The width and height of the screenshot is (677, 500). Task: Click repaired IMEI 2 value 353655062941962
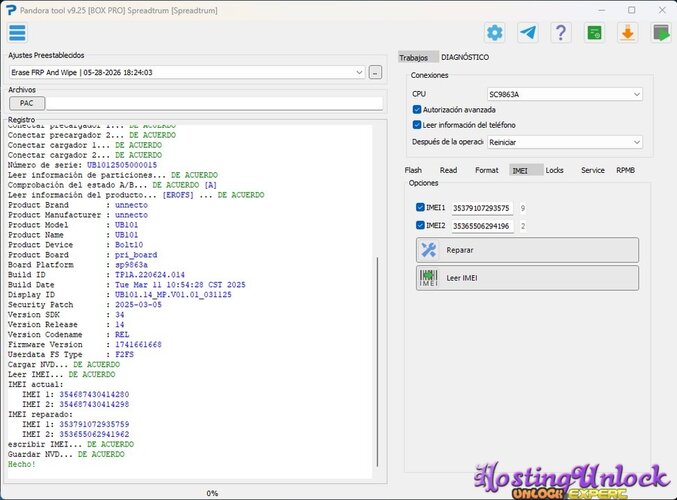click(94, 434)
